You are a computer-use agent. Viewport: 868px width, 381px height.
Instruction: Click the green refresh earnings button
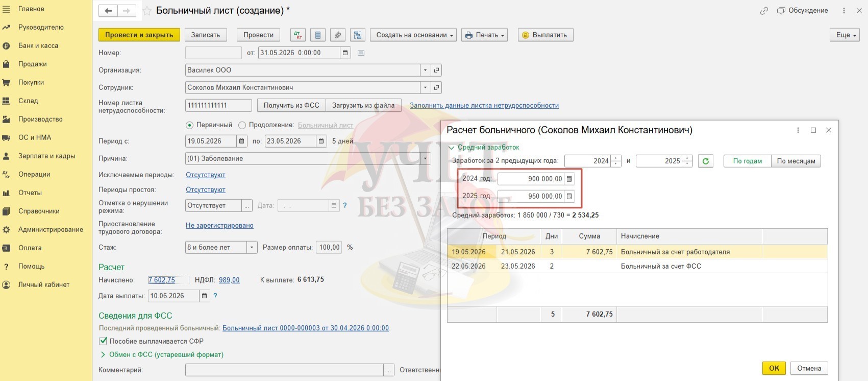point(706,161)
